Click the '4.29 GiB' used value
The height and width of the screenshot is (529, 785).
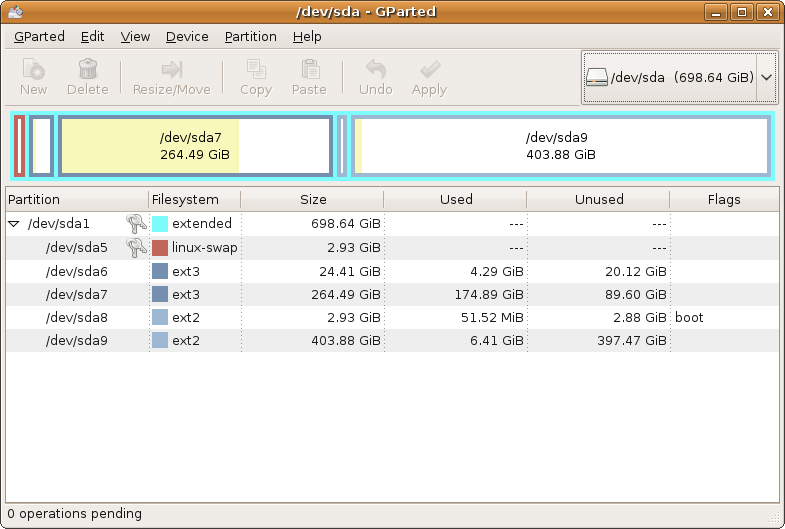[x=497, y=271]
